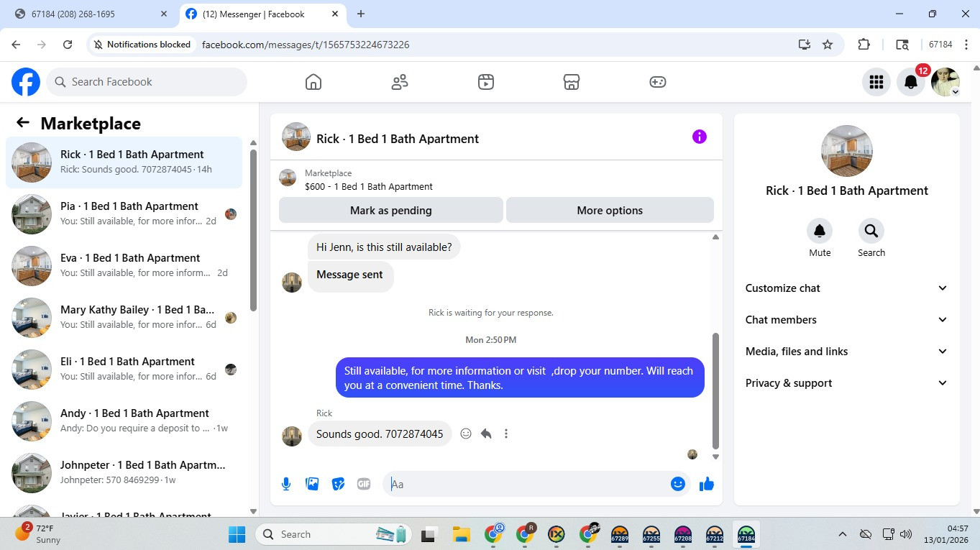Open the Friends icon in top navigation
This screenshot has height=550, width=980.
pos(400,82)
